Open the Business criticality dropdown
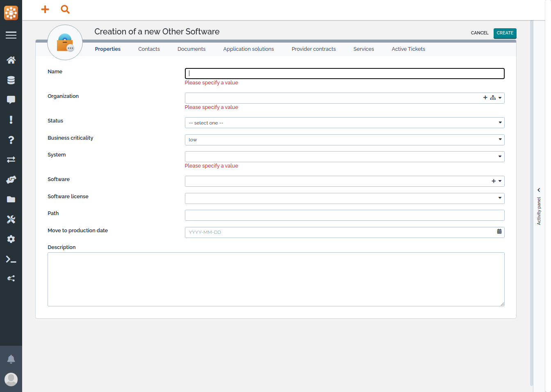The width and height of the screenshot is (551, 392). [344, 140]
